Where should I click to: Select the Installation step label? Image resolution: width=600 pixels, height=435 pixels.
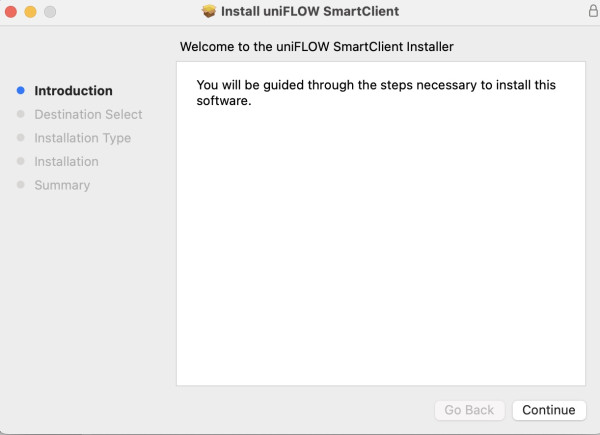click(67, 161)
